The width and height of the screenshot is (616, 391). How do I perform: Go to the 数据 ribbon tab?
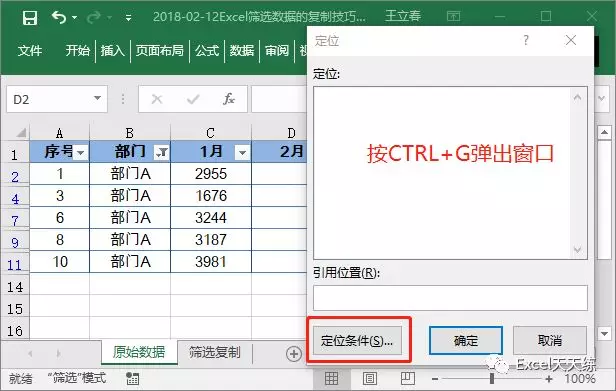(242, 50)
